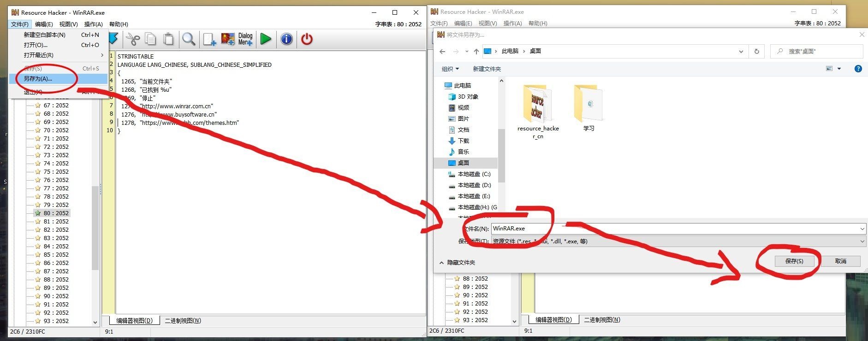Expand the save type combo box
The width and height of the screenshot is (868, 341).
(x=862, y=241)
